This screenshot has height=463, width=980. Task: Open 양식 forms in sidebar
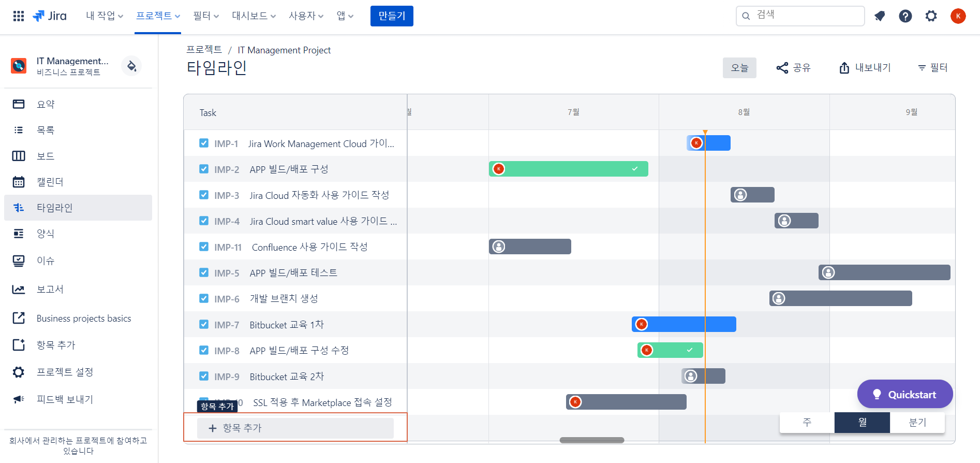pos(78,234)
